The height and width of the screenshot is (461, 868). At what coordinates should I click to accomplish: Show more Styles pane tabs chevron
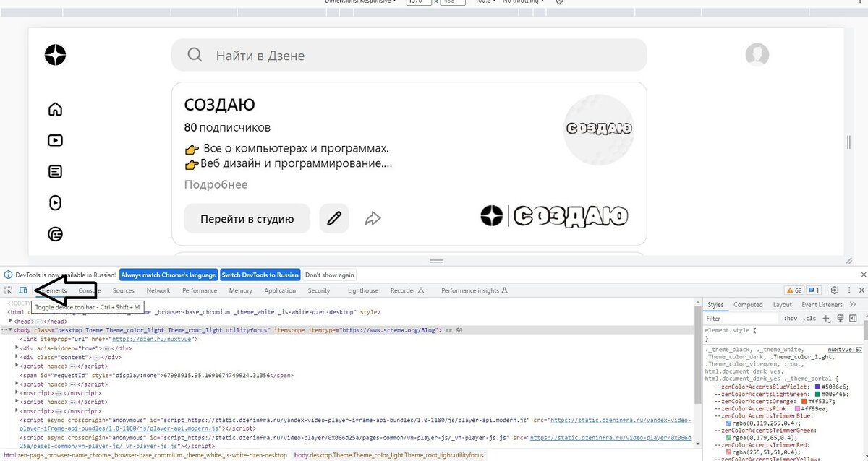coord(853,304)
